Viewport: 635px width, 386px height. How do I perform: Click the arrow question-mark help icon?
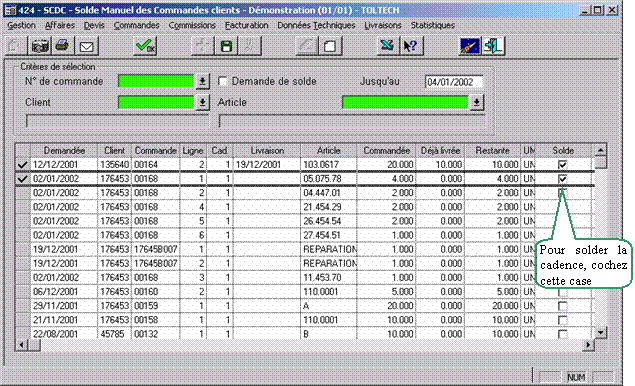pos(411,46)
